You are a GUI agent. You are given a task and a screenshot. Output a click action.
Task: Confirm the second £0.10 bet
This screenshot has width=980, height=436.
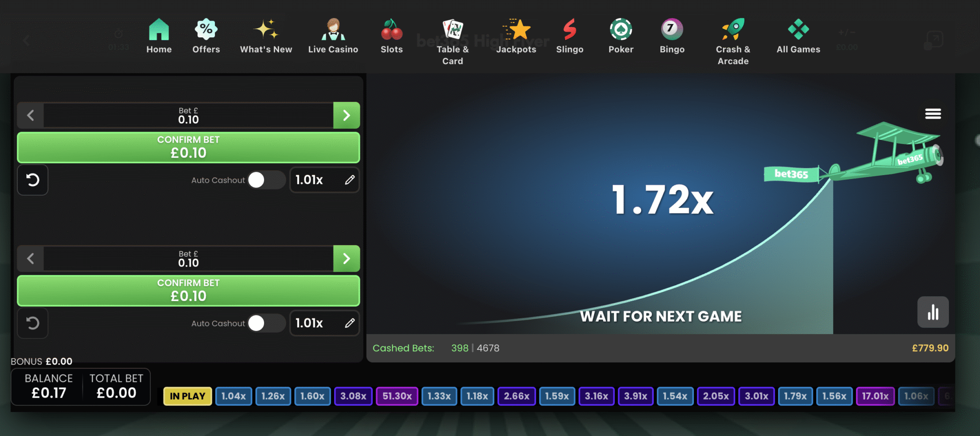pyautogui.click(x=189, y=291)
